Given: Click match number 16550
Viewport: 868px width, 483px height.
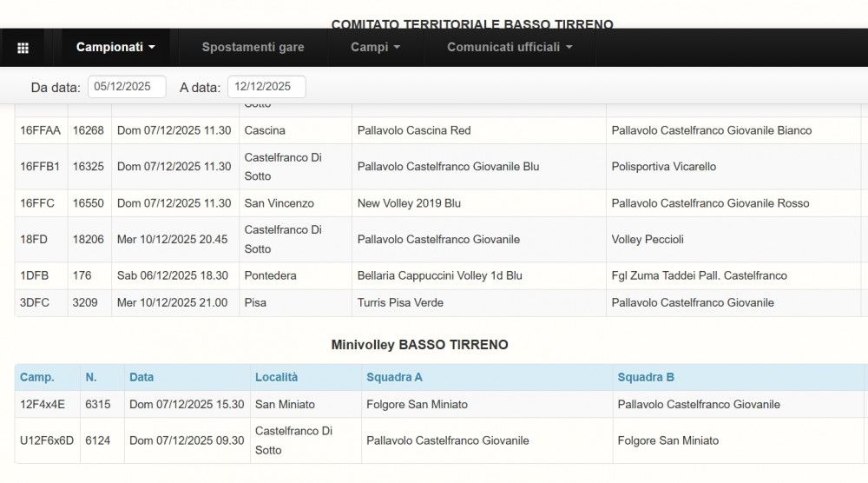Looking at the screenshot, I should [x=88, y=203].
